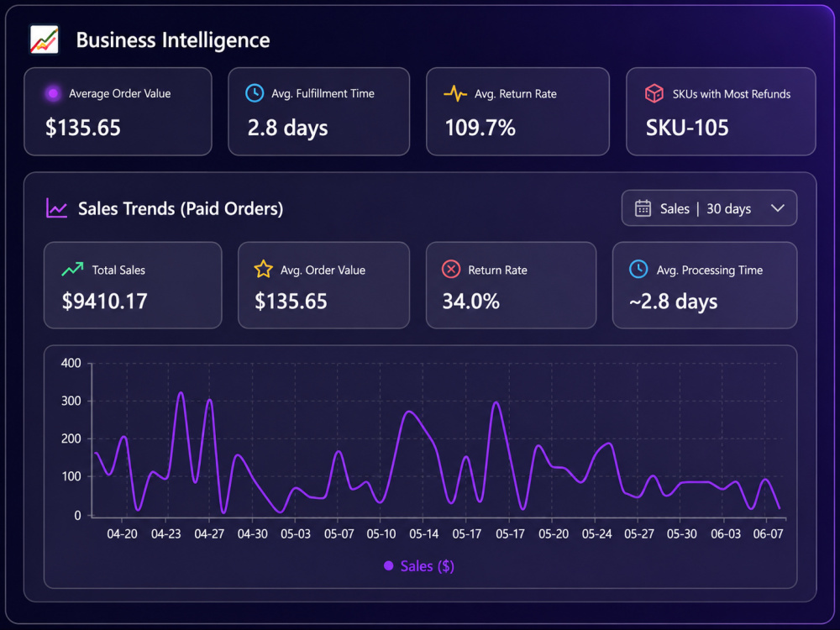Click the green trending arrow icon for Total Sales

(72, 269)
